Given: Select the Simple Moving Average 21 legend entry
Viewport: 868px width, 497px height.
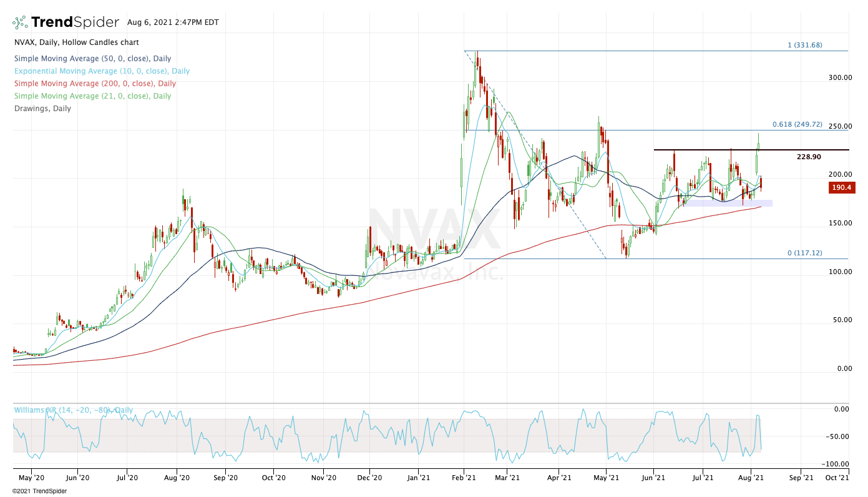Looking at the screenshot, I should point(91,96).
